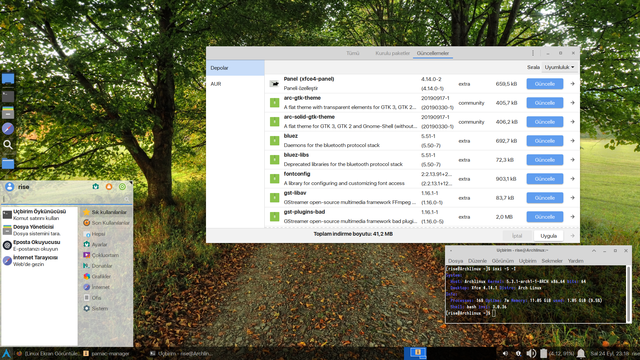
Task: Launch Uçbirim Öykünücüsü from favorites
Action: (40, 215)
